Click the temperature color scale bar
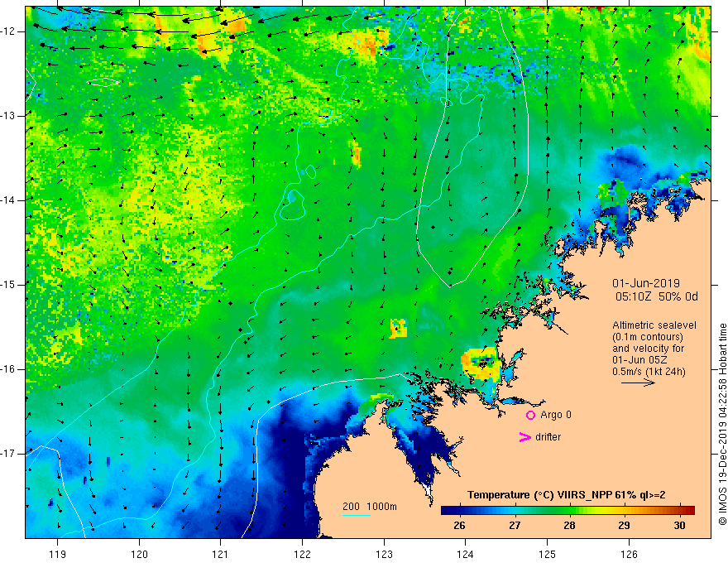 pyautogui.click(x=568, y=511)
